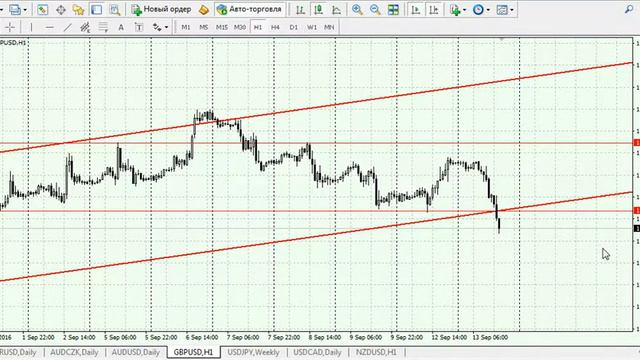
Task: Click the search magnifier icon
Action: [629, 9]
